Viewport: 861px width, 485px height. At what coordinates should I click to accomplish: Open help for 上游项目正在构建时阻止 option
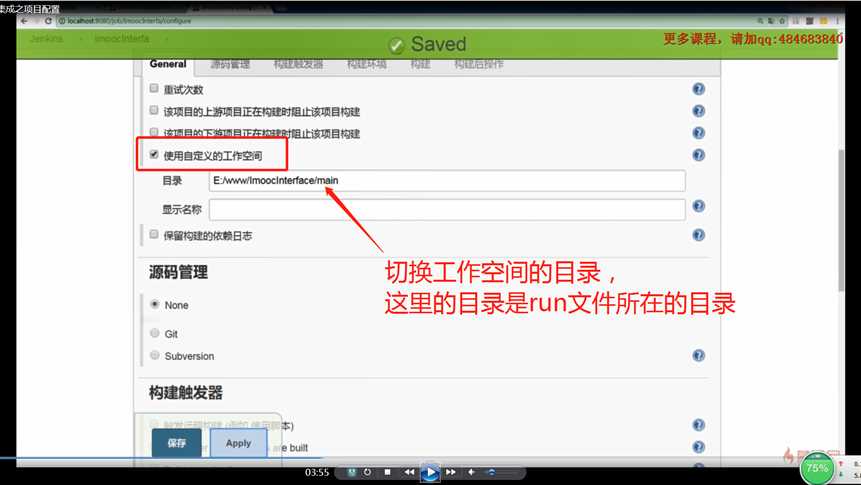pos(698,111)
